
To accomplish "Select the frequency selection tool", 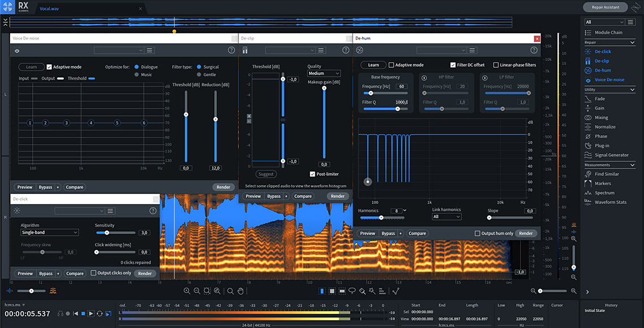I will coord(342,291).
